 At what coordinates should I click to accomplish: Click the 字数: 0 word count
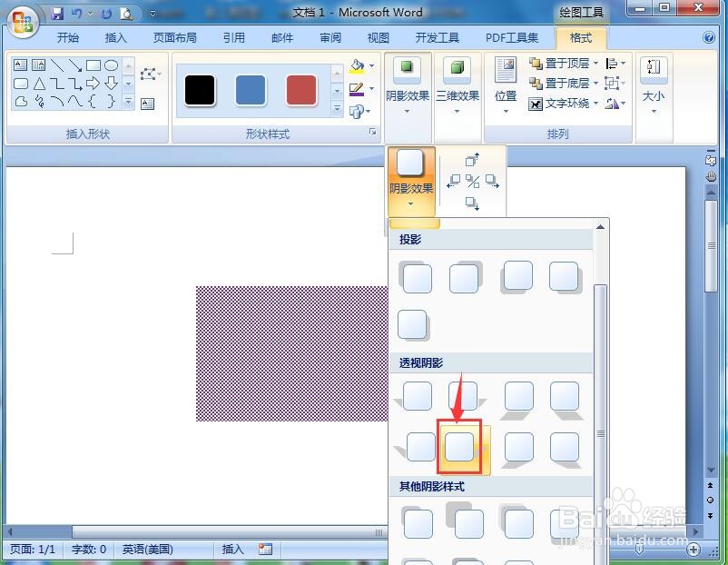pyautogui.click(x=89, y=550)
